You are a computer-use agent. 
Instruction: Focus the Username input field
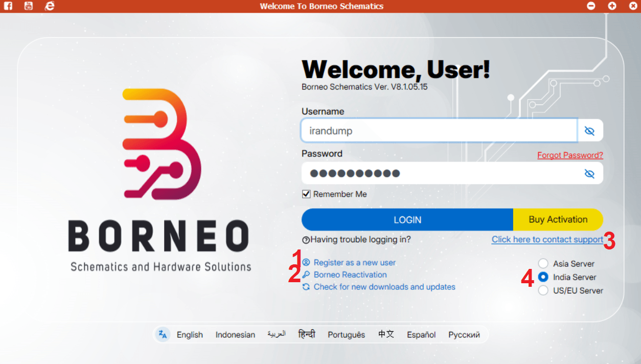[439, 131]
